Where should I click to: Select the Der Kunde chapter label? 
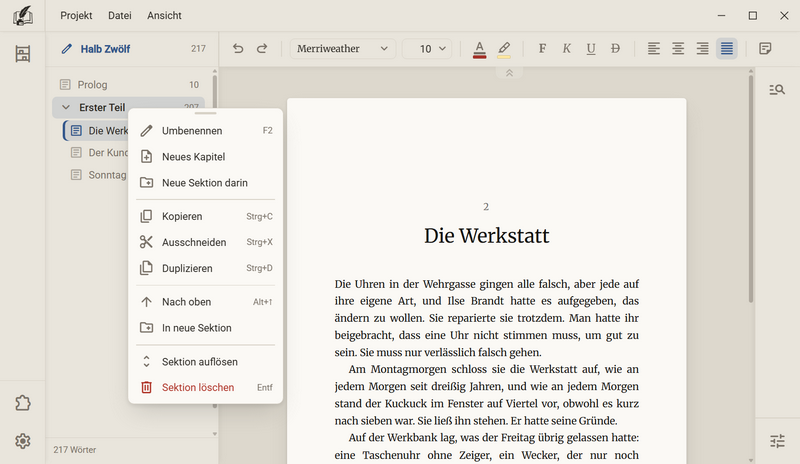tap(108, 153)
